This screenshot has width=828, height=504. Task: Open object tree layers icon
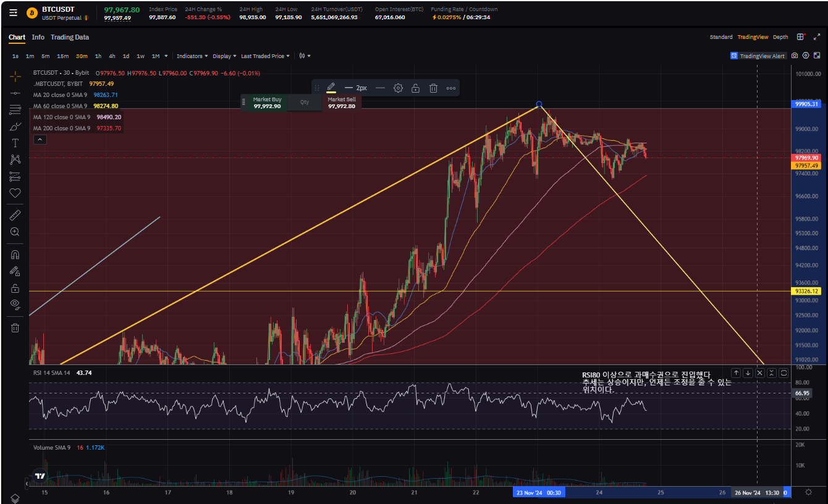[15, 498]
